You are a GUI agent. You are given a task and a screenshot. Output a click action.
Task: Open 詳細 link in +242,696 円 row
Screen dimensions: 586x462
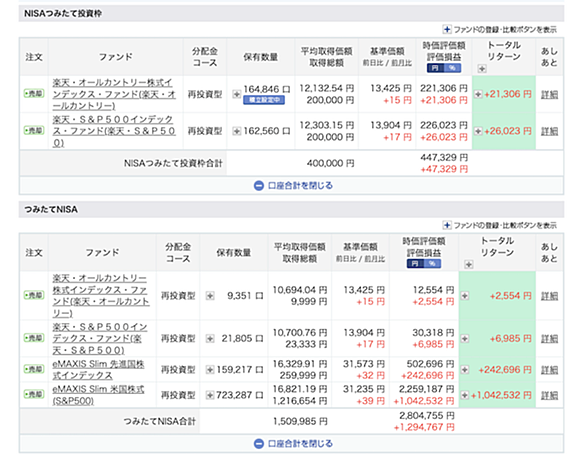[549, 370]
